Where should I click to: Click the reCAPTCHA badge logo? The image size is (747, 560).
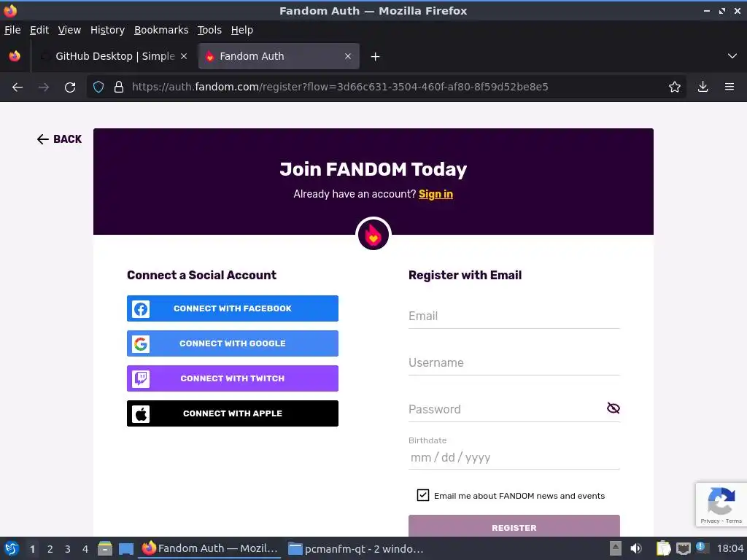[721, 501]
